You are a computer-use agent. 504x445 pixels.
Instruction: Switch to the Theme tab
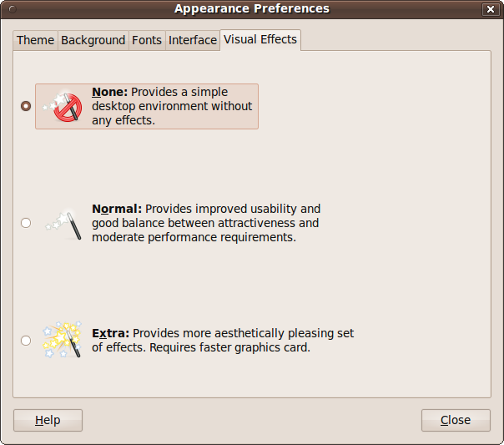point(35,40)
